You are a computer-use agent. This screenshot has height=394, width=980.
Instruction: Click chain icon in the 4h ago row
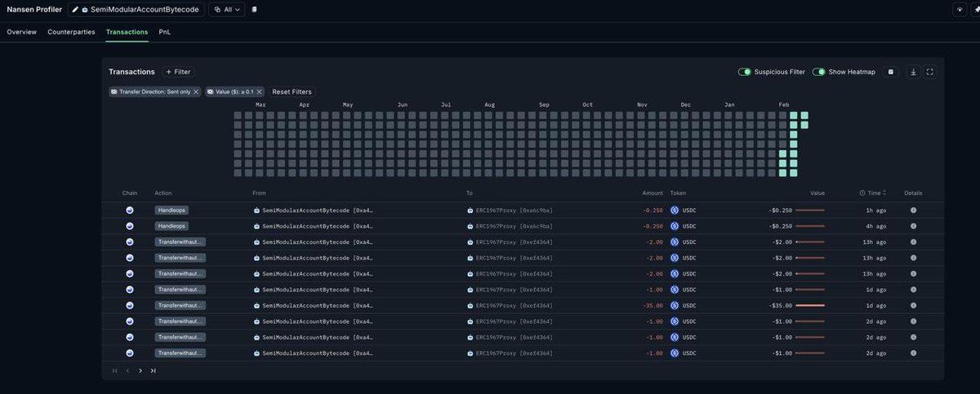pyautogui.click(x=130, y=226)
